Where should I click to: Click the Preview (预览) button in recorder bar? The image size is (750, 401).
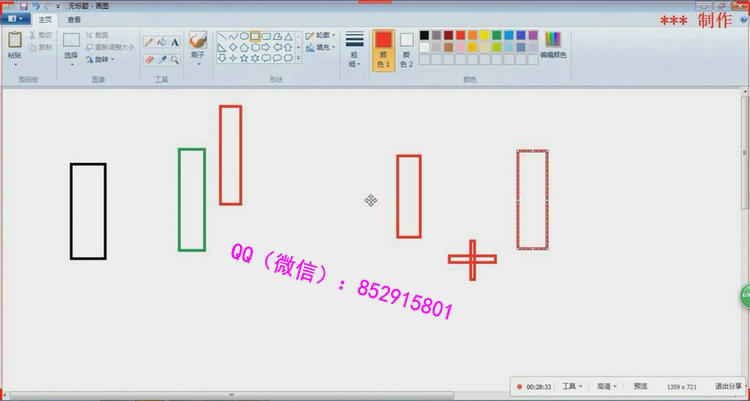pos(640,386)
